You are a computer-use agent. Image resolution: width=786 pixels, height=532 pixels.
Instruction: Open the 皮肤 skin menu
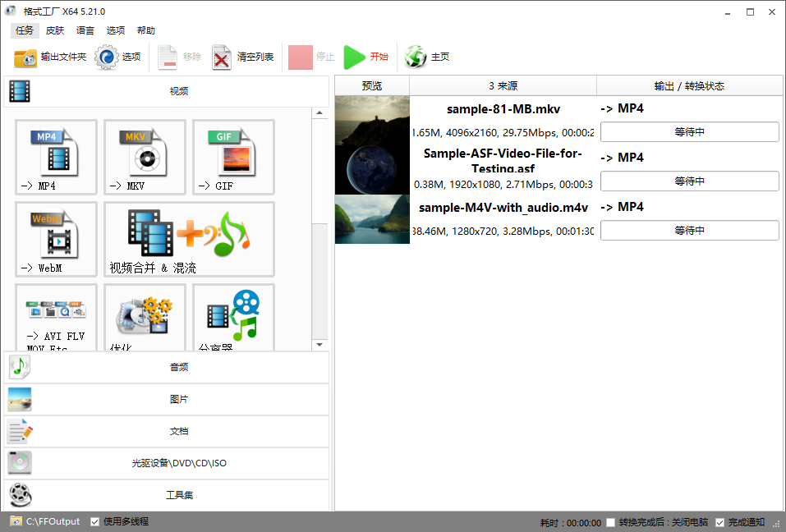(x=55, y=30)
